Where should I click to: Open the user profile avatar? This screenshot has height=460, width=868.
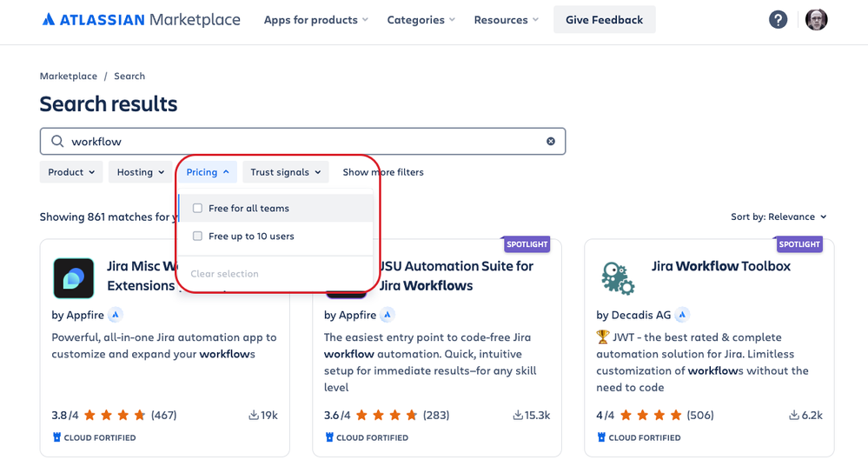(816, 20)
